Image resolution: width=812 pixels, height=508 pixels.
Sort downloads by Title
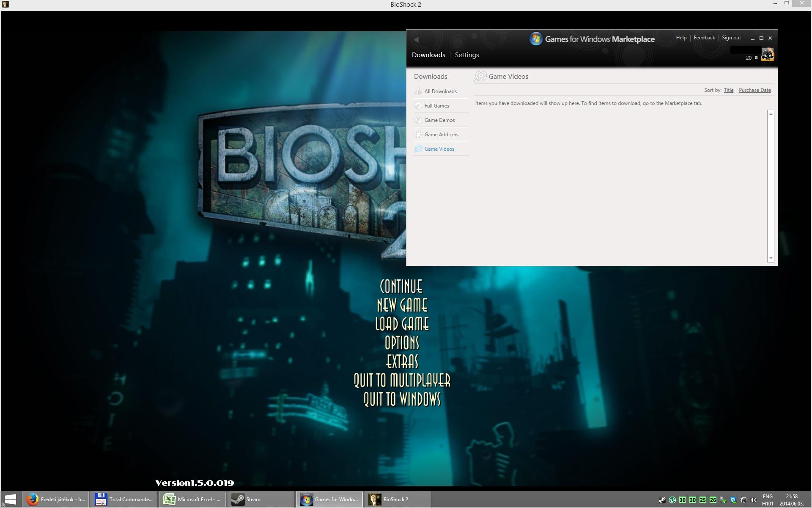pos(728,90)
